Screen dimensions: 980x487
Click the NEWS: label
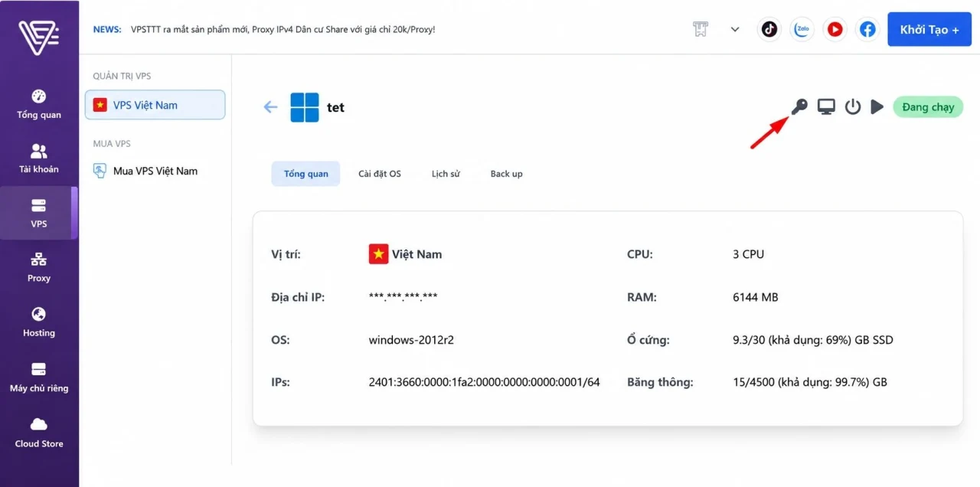(x=107, y=29)
